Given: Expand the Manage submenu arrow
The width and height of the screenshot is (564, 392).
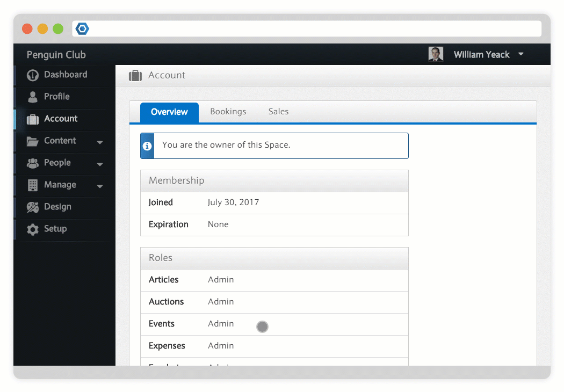Looking at the screenshot, I should (x=100, y=186).
